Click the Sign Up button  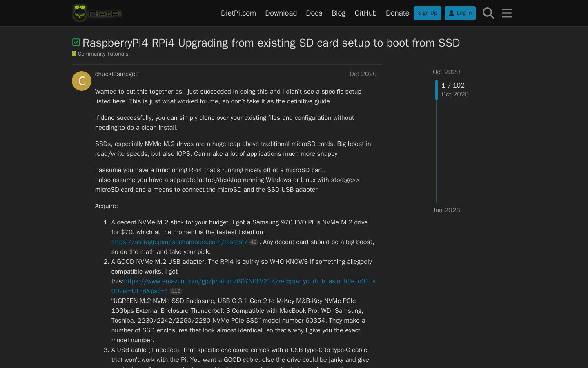pyautogui.click(x=428, y=13)
